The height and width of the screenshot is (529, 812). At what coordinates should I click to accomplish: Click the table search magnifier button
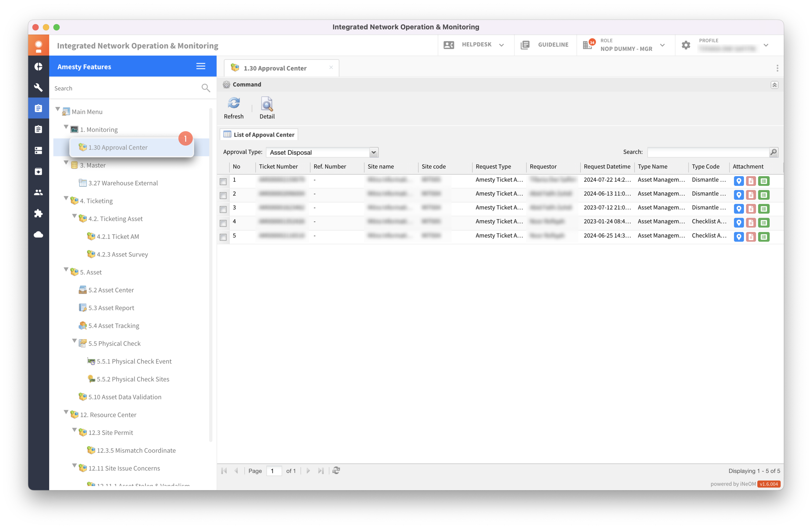(774, 152)
